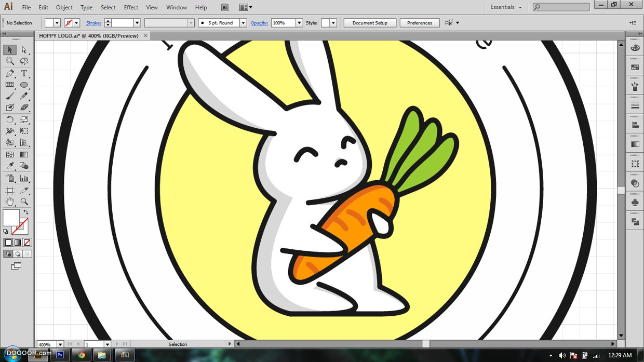Image resolution: width=644 pixels, height=362 pixels.
Task: Open the Swatches panel icon
Action: [x=635, y=67]
